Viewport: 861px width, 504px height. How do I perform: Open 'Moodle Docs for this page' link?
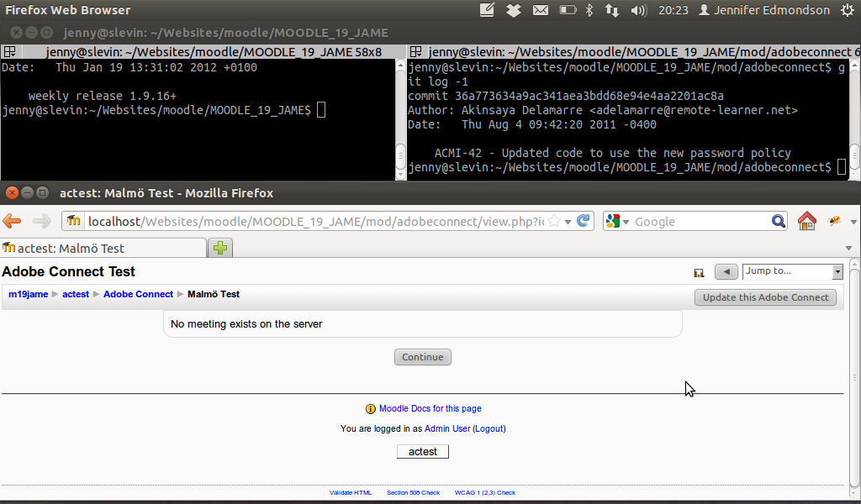point(430,408)
